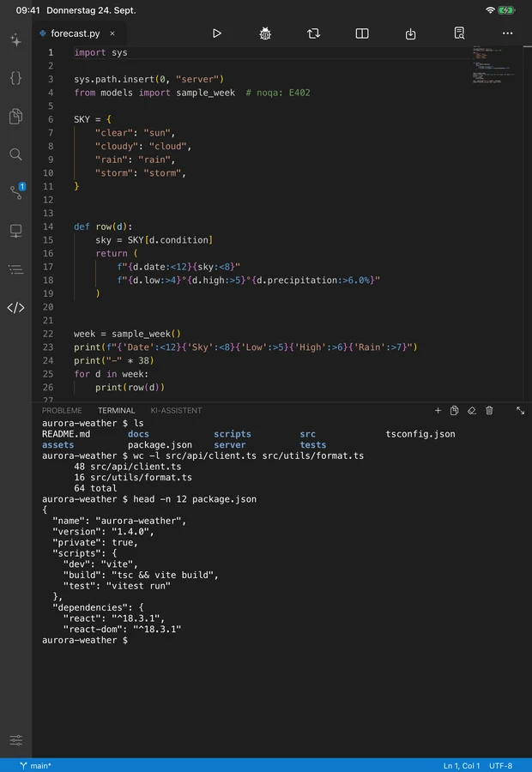Open the files explorer sidebar icon
This screenshot has width=532, height=772.
15,116
